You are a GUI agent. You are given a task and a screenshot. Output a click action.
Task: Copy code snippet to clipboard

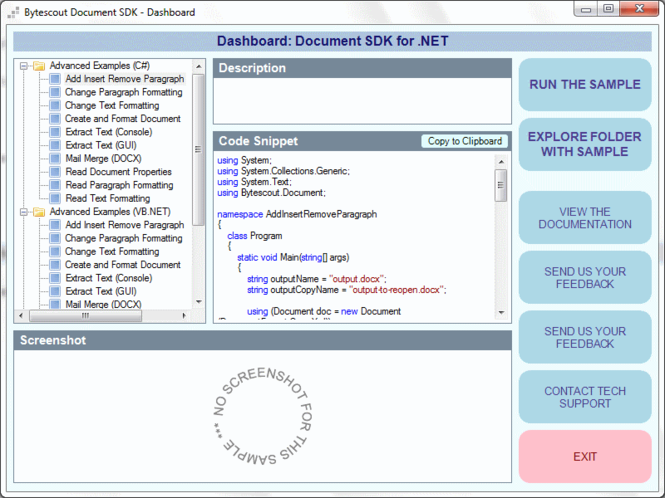coord(464,141)
